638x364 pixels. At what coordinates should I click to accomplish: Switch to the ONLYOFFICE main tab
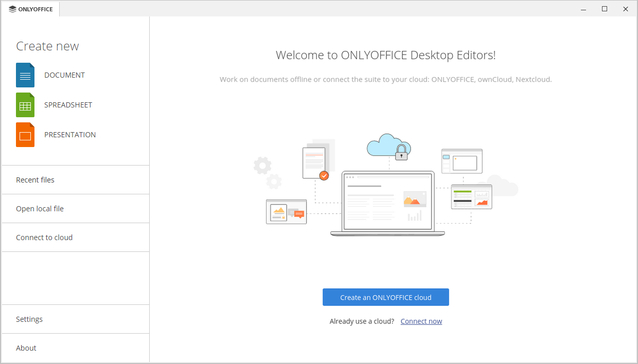click(x=31, y=9)
